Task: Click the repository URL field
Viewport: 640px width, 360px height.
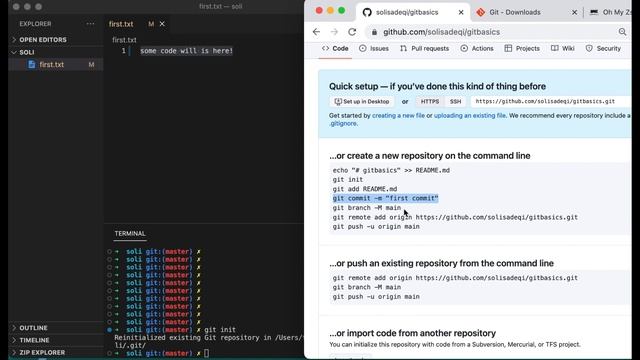Action: pyautogui.click(x=551, y=102)
